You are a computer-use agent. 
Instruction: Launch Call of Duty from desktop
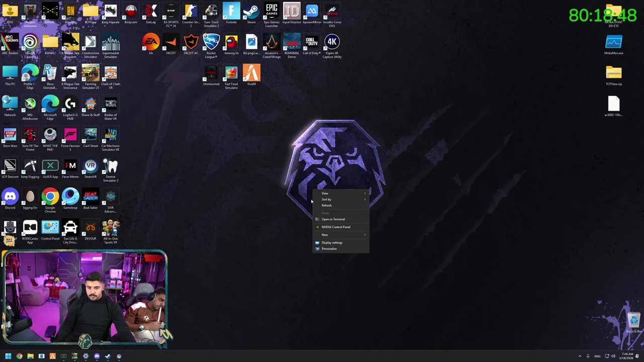[x=312, y=44]
